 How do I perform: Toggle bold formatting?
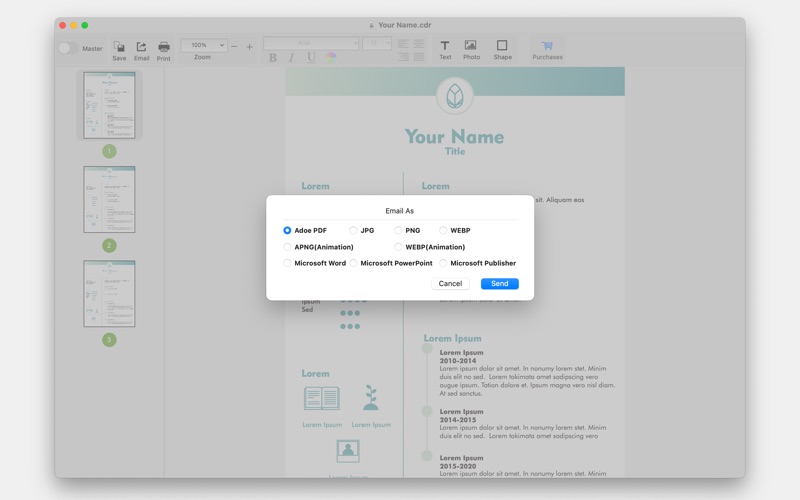[273, 58]
